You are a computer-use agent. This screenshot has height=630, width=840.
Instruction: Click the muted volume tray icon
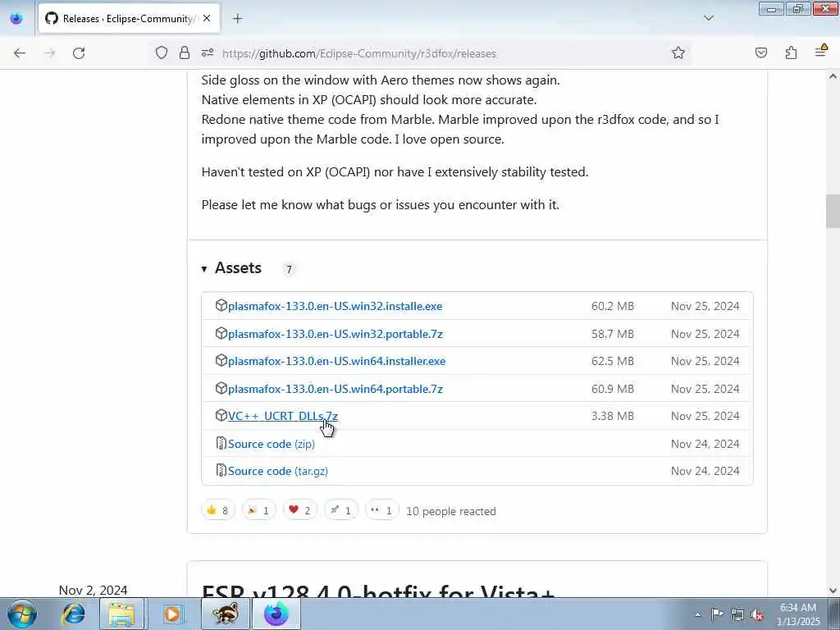pyautogui.click(x=757, y=615)
